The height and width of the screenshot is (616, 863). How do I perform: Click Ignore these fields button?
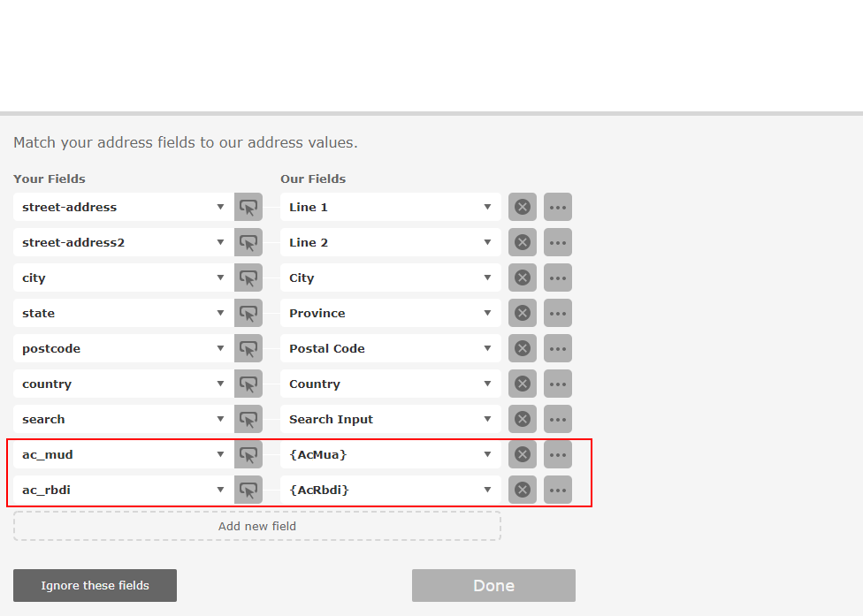click(x=95, y=586)
